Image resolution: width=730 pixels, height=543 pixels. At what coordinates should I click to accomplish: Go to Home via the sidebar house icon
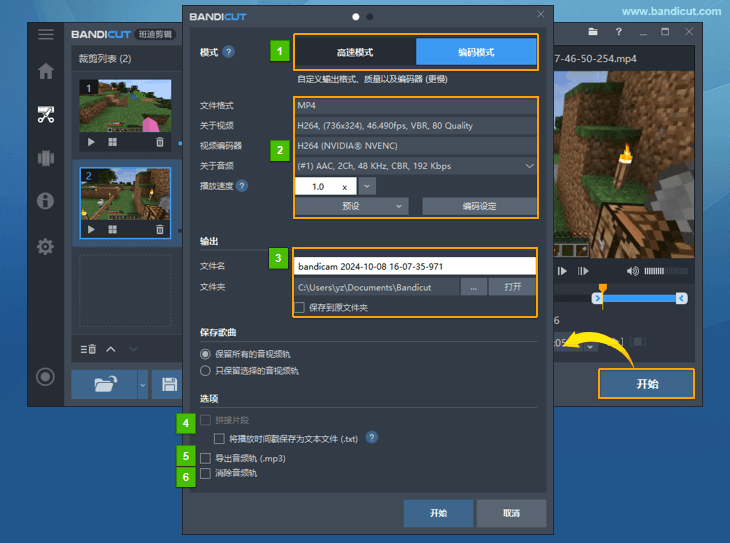(x=46, y=71)
